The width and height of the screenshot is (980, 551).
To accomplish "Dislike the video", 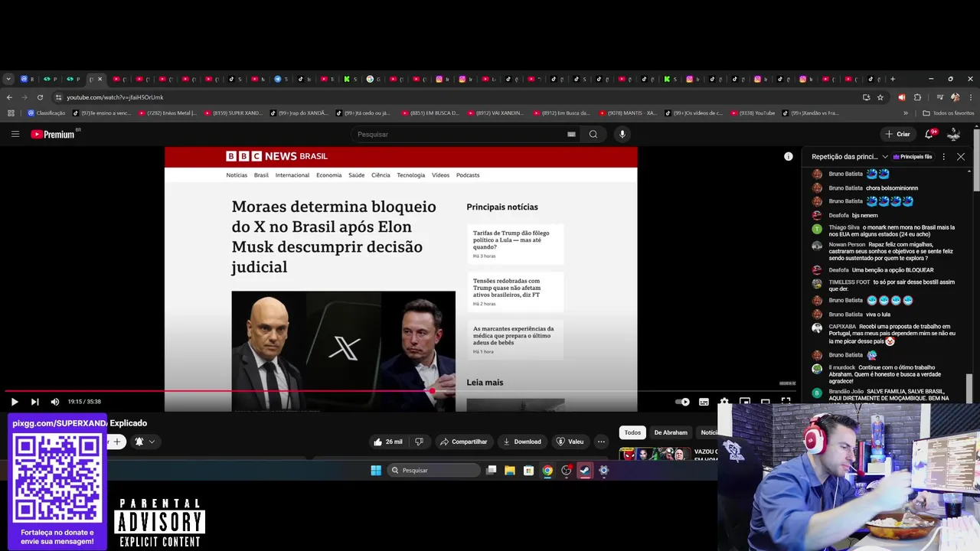I will [419, 442].
